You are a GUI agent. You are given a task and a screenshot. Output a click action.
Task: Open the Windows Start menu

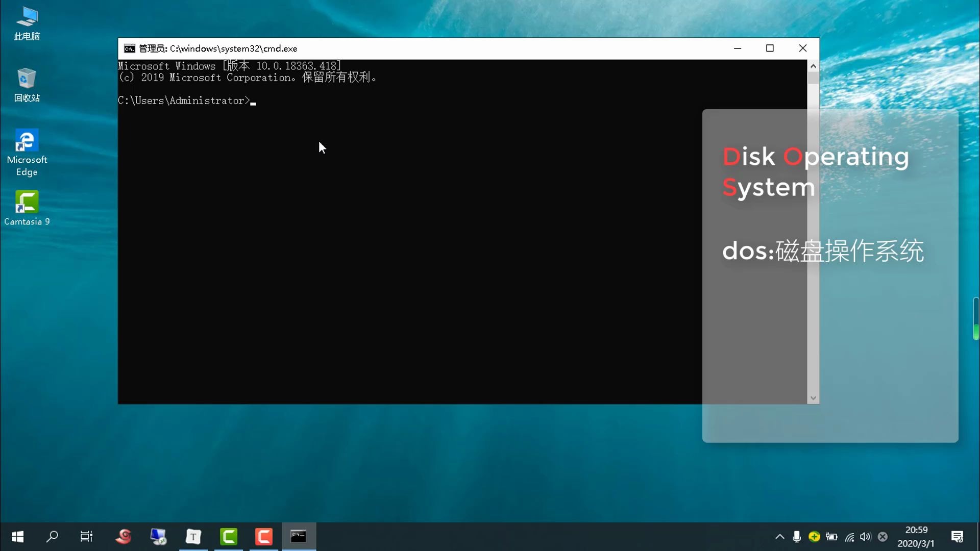point(17,537)
